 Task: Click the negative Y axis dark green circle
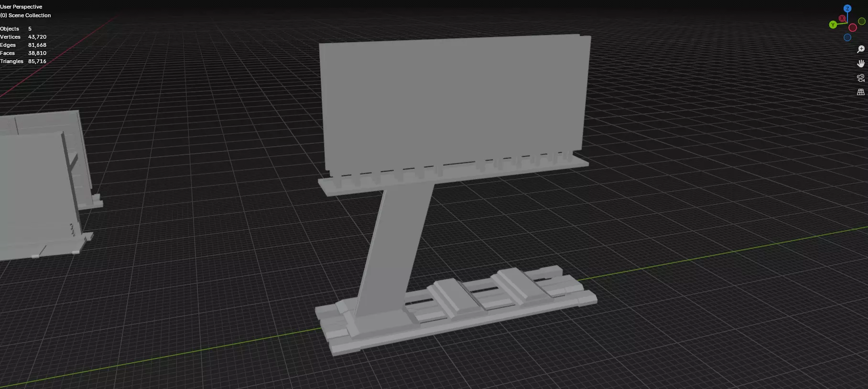(x=862, y=22)
